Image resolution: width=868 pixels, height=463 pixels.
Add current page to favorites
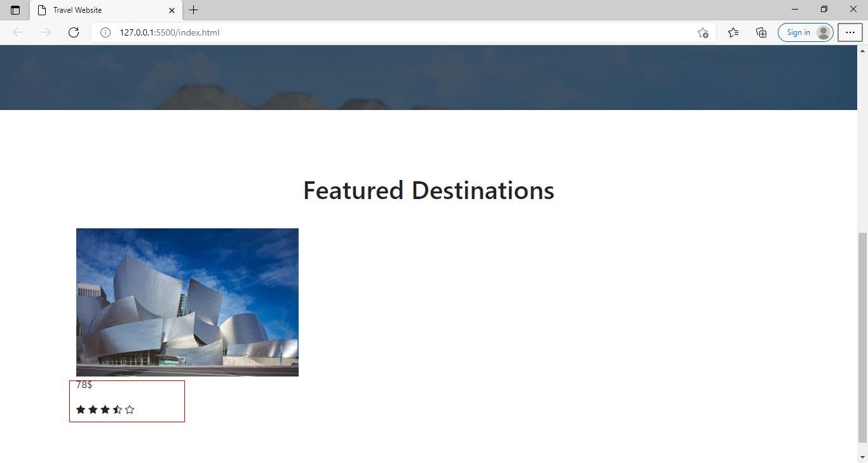pyautogui.click(x=703, y=32)
